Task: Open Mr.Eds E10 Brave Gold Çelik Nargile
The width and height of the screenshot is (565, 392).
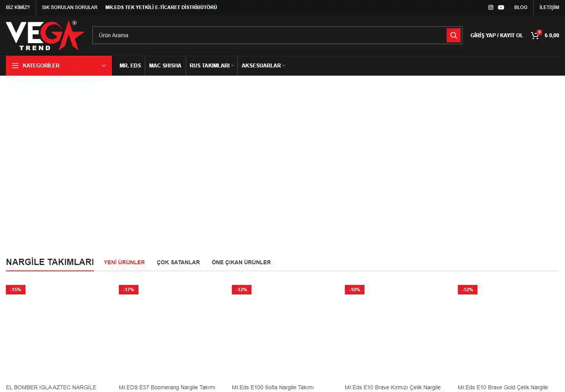Action: point(503,387)
